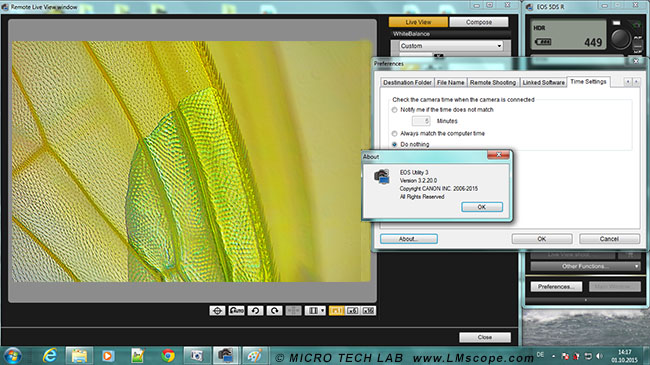Open the White Balance Custom dropdown
Viewport: 650px width, 365px height.
[x=451, y=46]
